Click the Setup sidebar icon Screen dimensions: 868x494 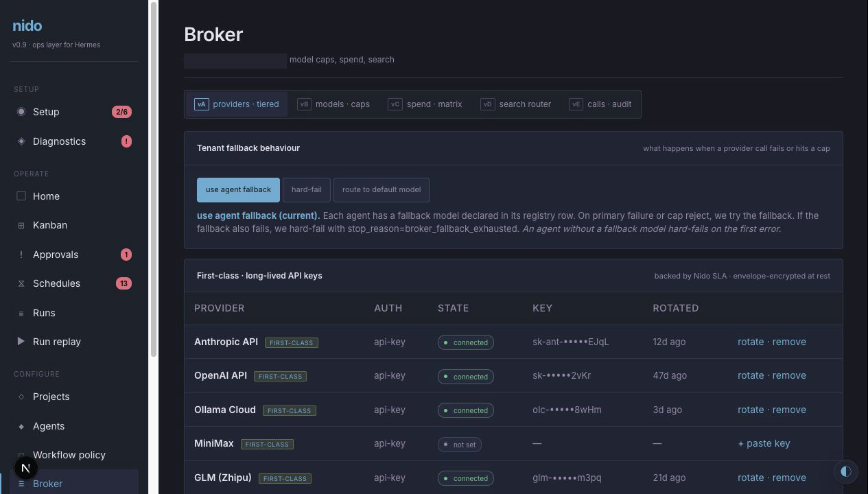click(21, 112)
